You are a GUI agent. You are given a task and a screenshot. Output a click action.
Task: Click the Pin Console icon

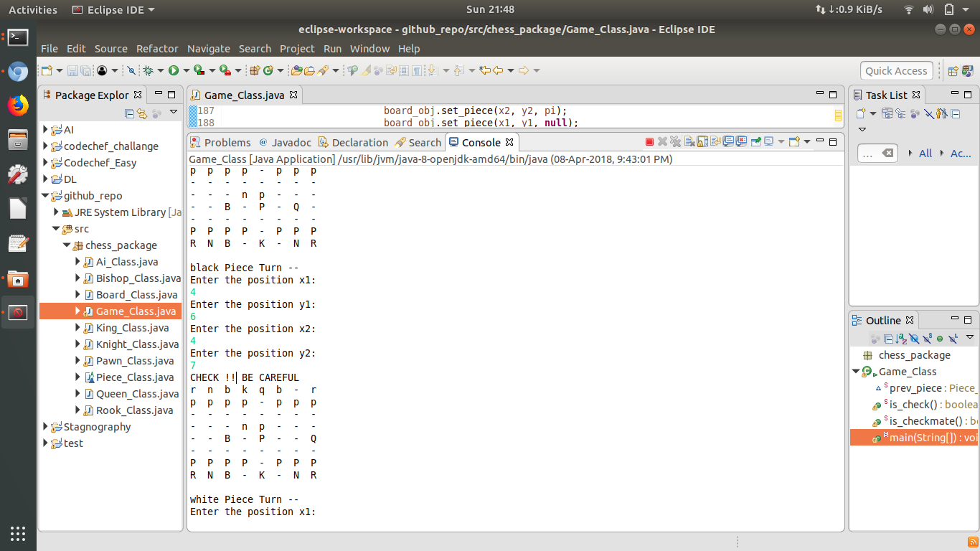[755, 142]
